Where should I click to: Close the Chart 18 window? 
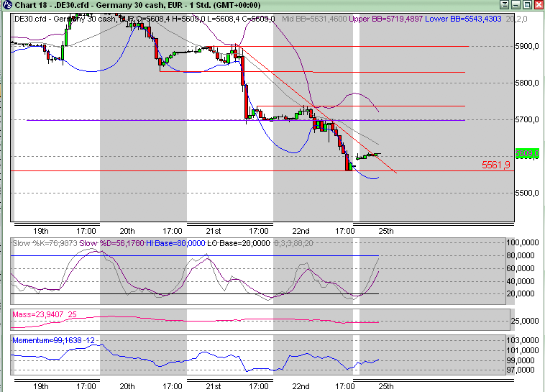pyautogui.click(x=539, y=5)
